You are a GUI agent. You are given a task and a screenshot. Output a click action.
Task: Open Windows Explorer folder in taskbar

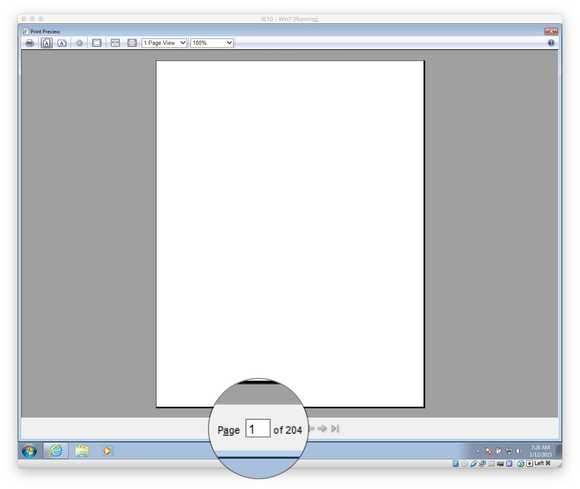[82, 451]
